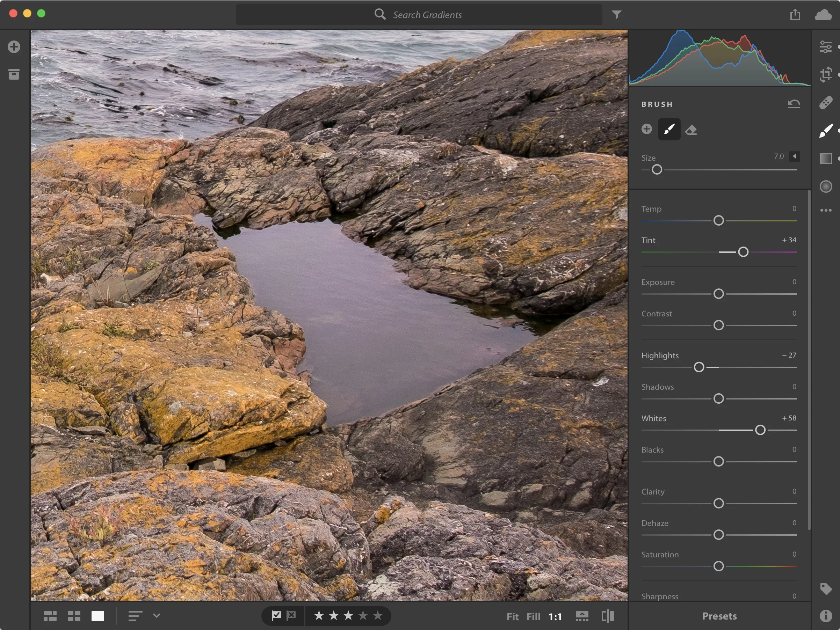Reset brush settings with undo arrow
The width and height of the screenshot is (840, 630).
794,104
